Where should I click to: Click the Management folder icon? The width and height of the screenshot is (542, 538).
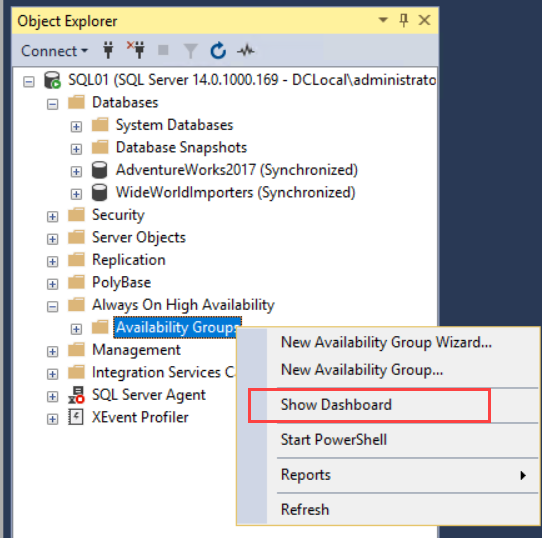pos(76,349)
